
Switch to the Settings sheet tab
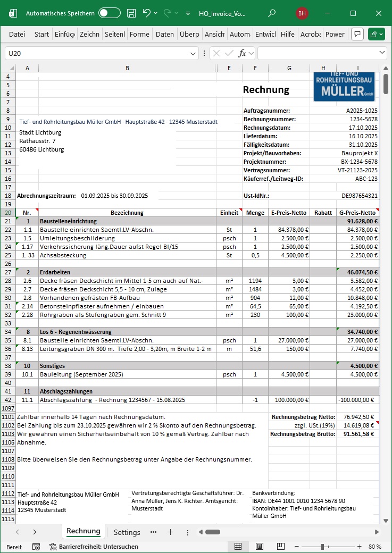pyautogui.click(x=127, y=532)
